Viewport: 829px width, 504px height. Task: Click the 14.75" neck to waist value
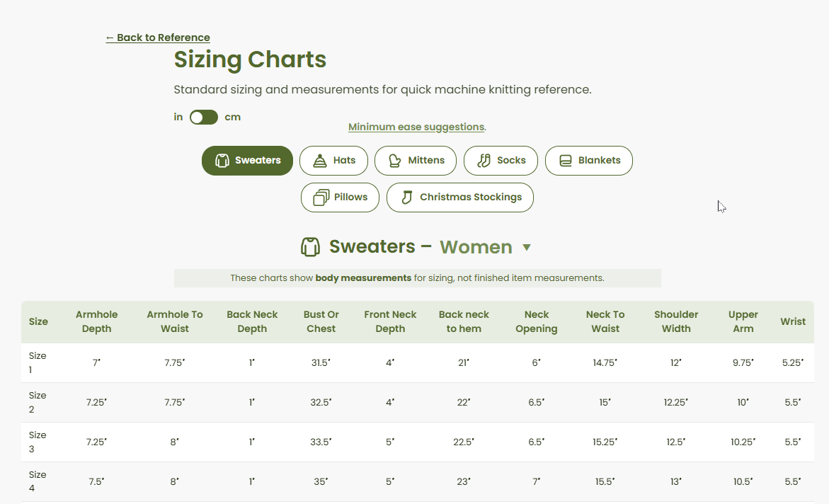tap(605, 363)
